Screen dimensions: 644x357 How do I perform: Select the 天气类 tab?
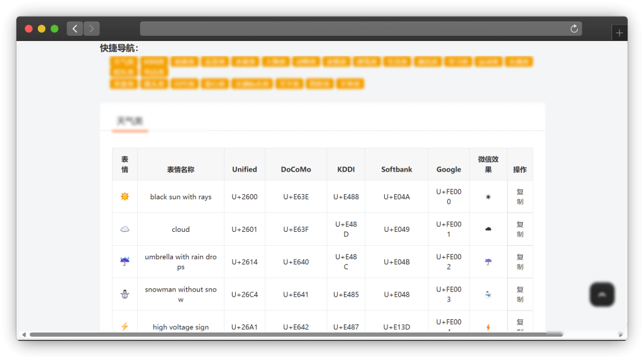[130, 121]
